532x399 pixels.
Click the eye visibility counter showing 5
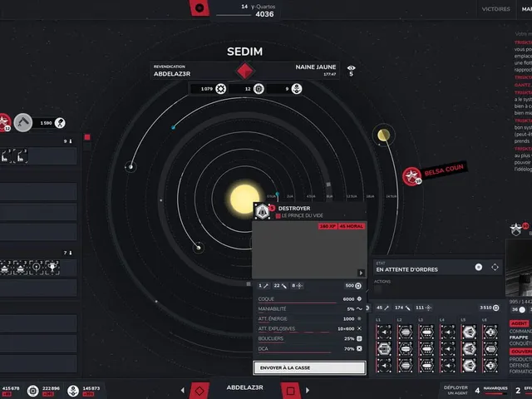pos(351,71)
